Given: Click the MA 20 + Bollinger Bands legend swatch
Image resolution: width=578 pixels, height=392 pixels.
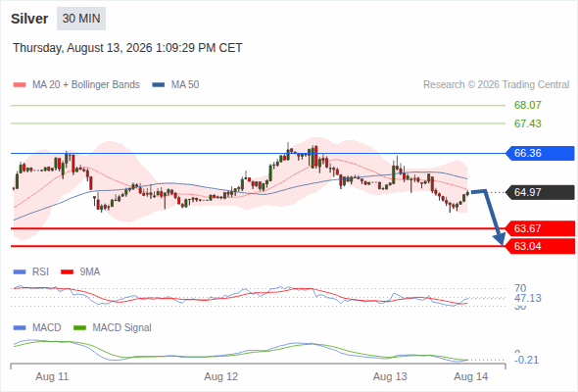Looking at the screenshot, I should pyautogui.click(x=20, y=85).
